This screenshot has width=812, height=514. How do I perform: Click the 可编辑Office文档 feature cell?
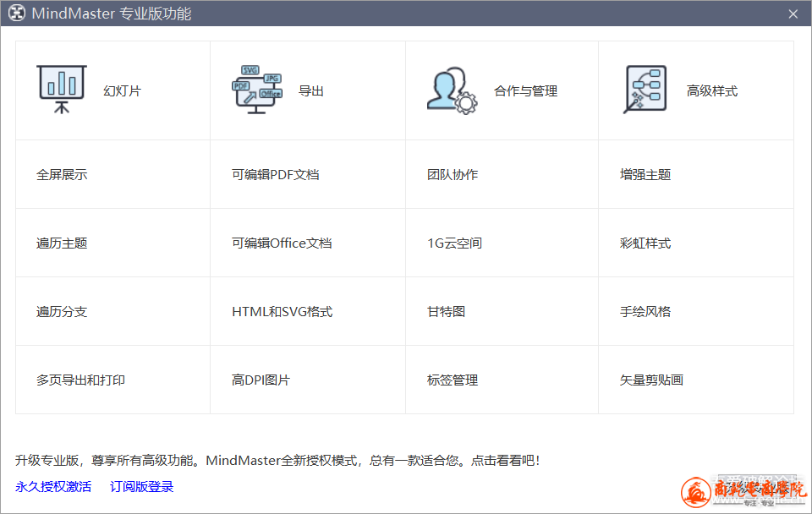click(x=308, y=243)
